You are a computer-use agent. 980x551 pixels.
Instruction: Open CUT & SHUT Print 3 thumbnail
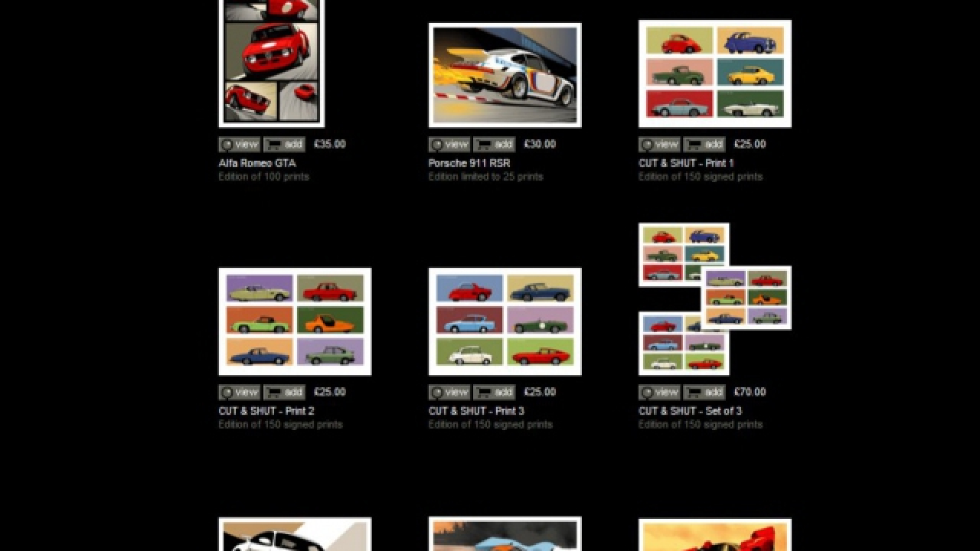tap(505, 321)
